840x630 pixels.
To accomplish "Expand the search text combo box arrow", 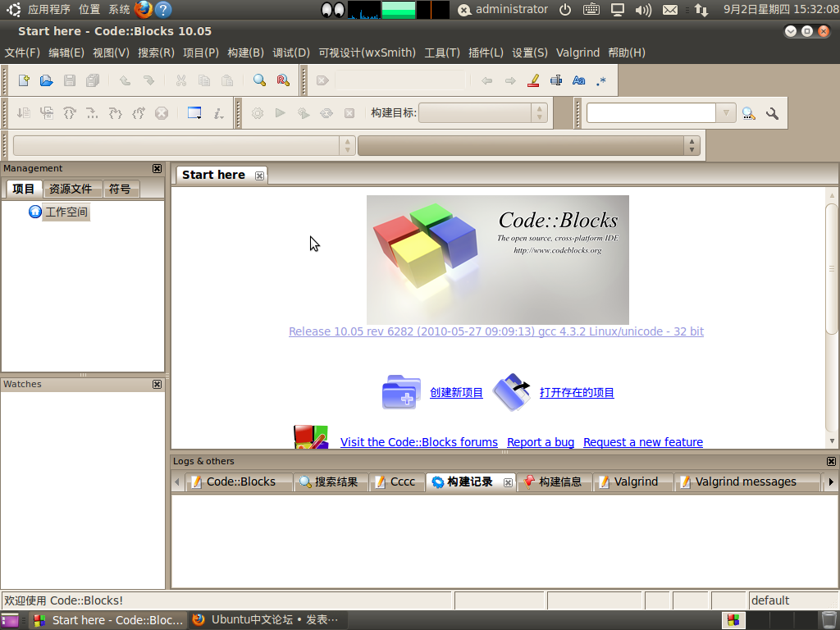I will (726, 113).
